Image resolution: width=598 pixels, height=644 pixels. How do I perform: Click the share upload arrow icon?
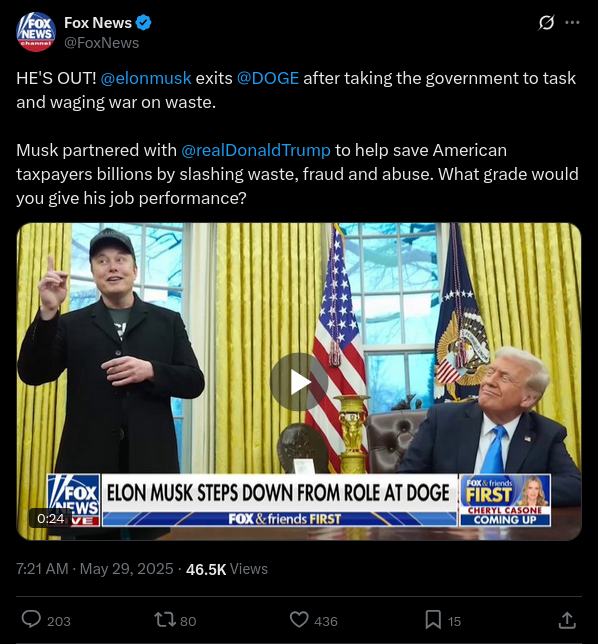click(567, 620)
